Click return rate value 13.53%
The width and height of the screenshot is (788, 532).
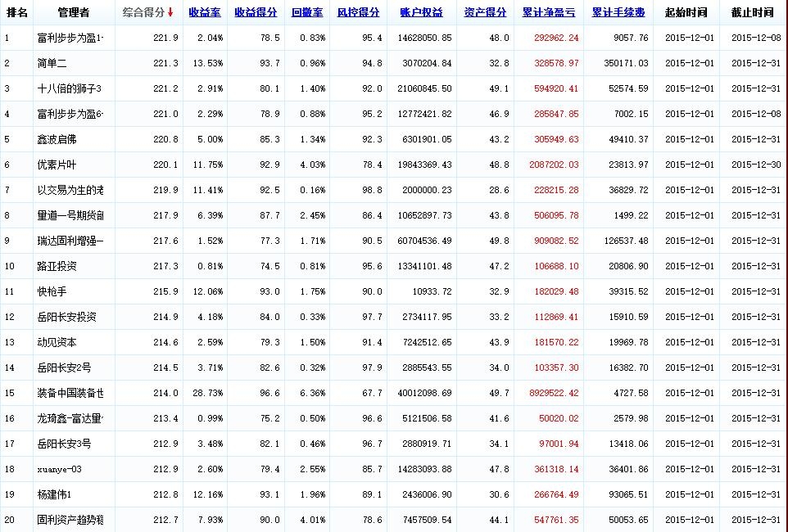click(207, 63)
